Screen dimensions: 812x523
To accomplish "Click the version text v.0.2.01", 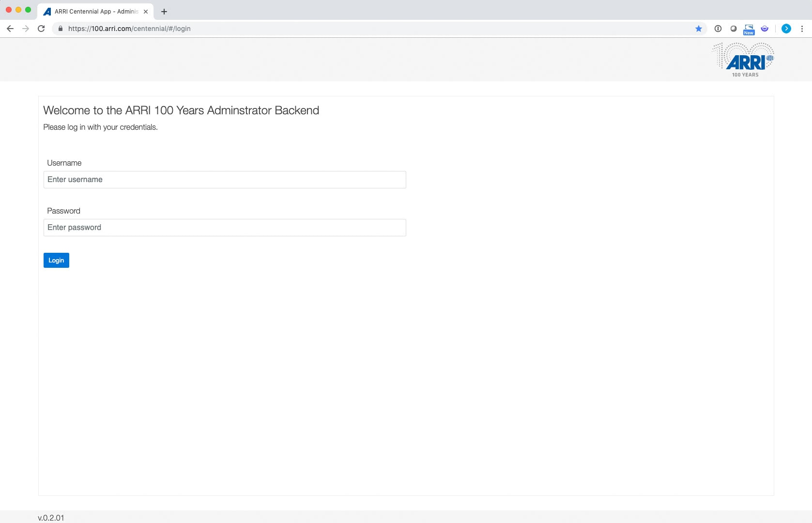I will (51, 518).
